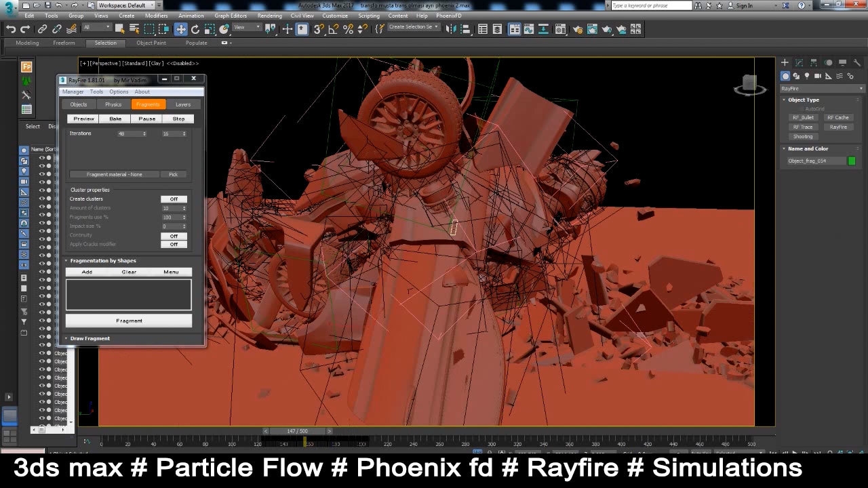Click the RF_Bullet object type button
Image resolution: width=868 pixels, height=488 pixels.
click(x=803, y=118)
